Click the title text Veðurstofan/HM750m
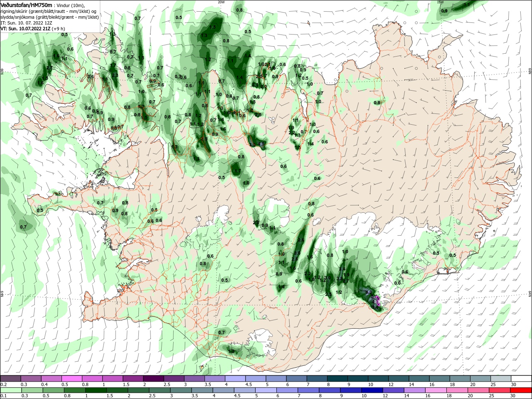 coord(27,5)
